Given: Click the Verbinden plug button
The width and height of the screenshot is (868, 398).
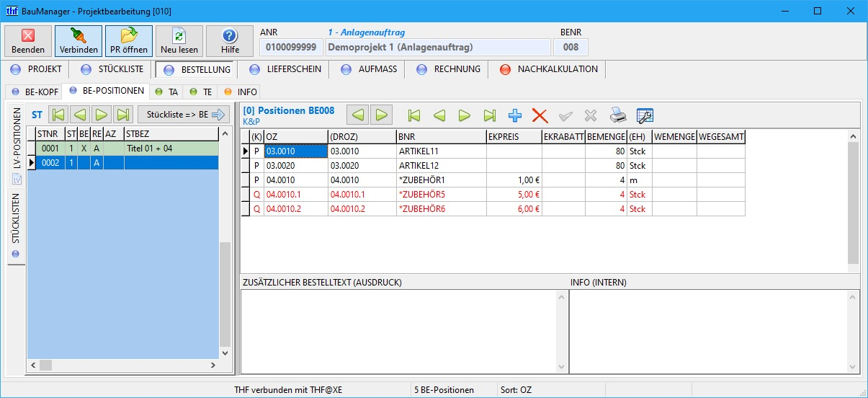Looking at the screenshot, I should pyautogui.click(x=79, y=41).
